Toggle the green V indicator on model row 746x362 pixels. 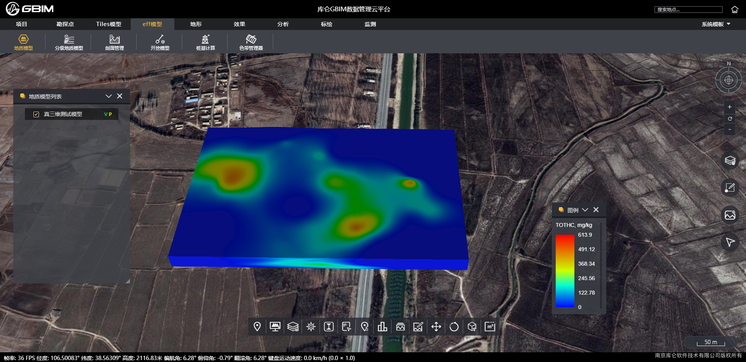(x=105, y=114)
